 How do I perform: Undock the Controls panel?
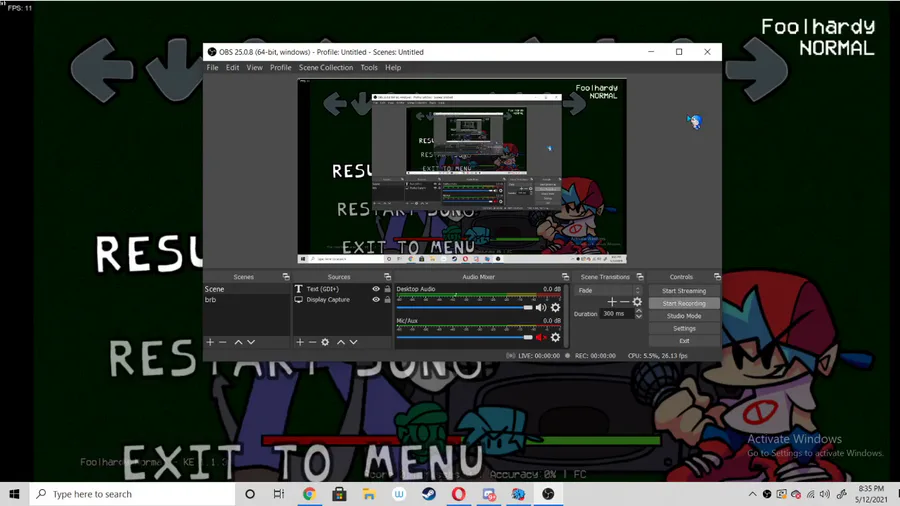coord(717,277)
